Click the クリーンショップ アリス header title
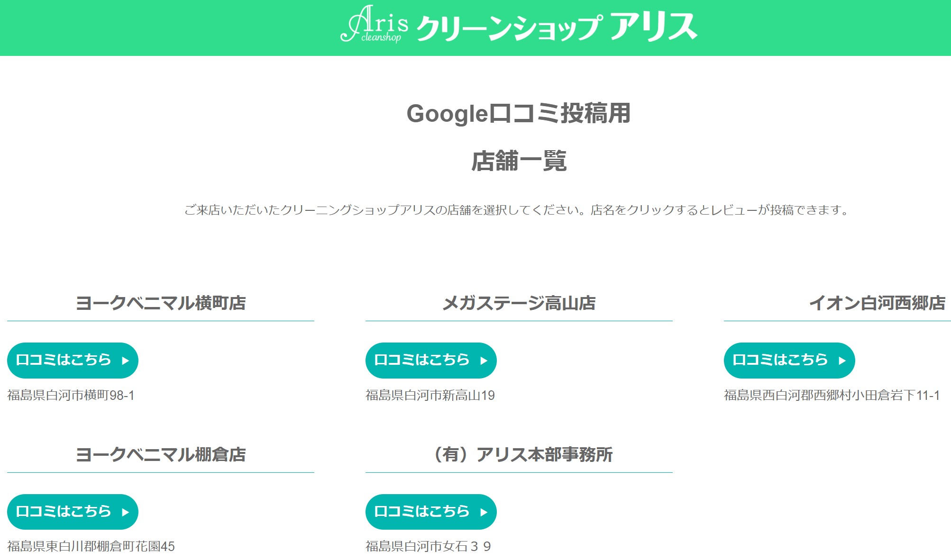This screenshot has height=560, width=951. (557, 27)
